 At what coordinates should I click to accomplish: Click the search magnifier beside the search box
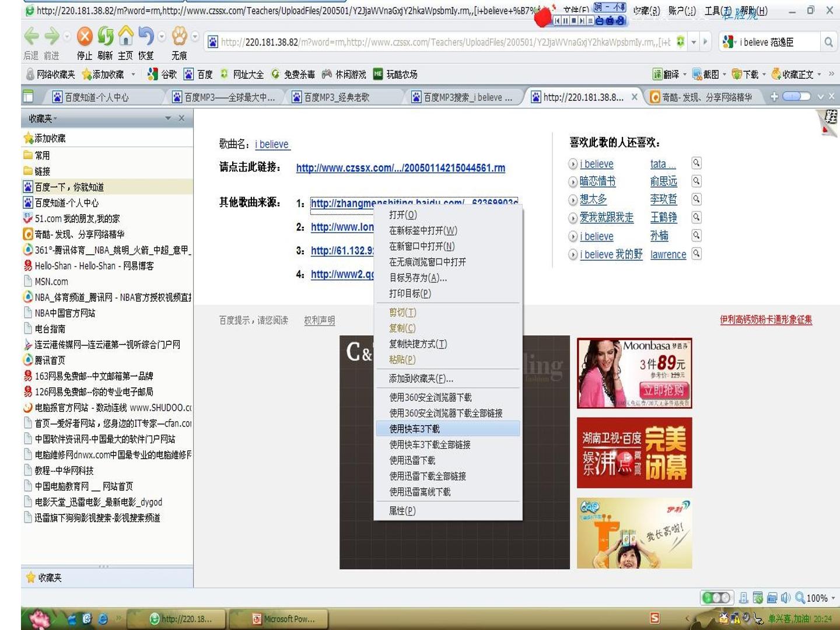828,42
